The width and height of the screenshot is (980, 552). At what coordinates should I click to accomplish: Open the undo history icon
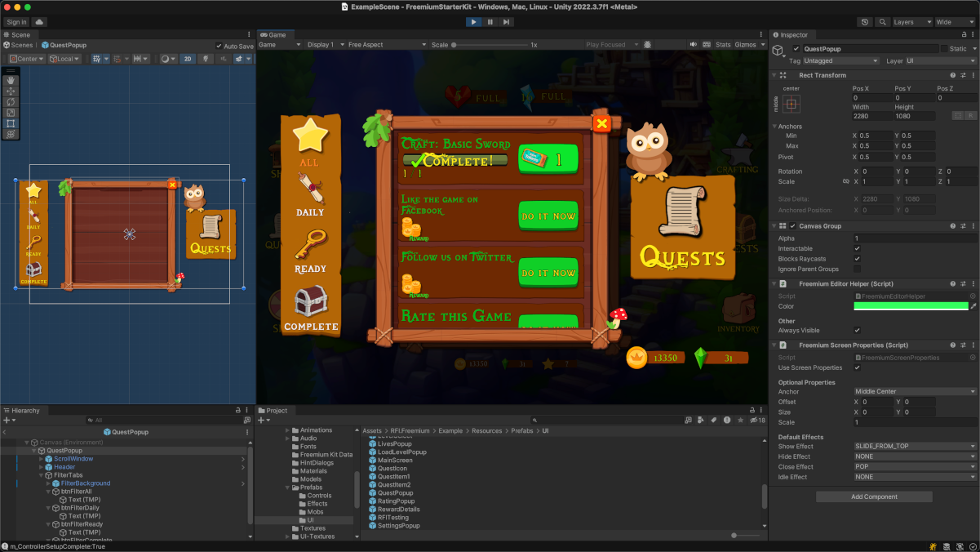pyautogui.click(x=865, y=22)
